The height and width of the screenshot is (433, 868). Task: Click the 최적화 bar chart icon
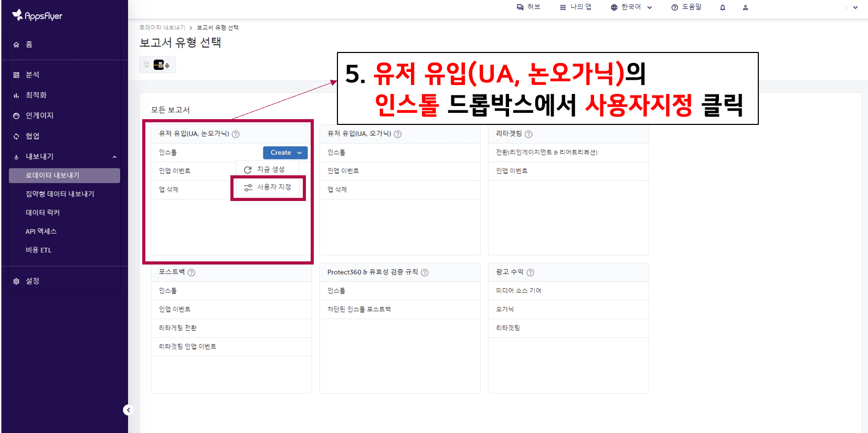coord(16,96)
